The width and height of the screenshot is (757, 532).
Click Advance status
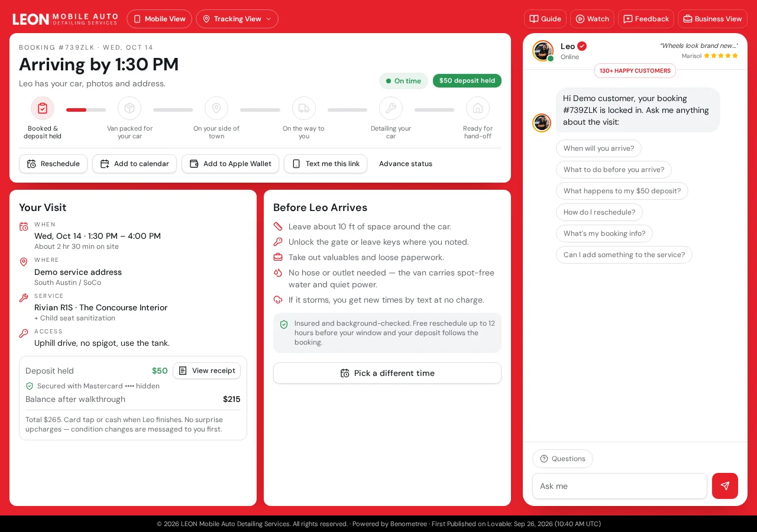tap(406, 164)
